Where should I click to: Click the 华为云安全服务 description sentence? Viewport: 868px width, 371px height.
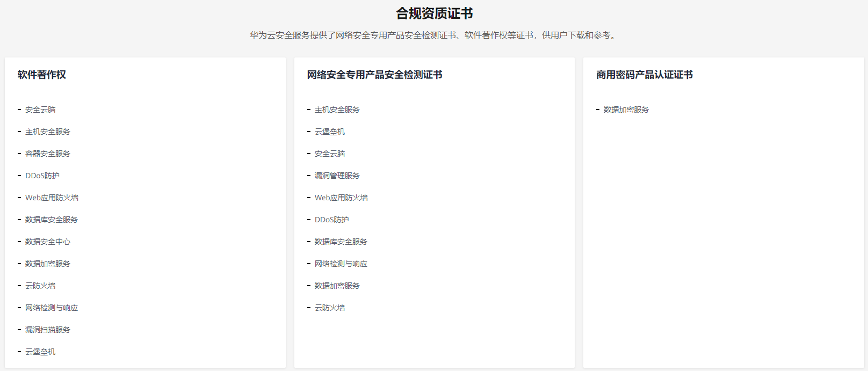click(x=434, y=35)
